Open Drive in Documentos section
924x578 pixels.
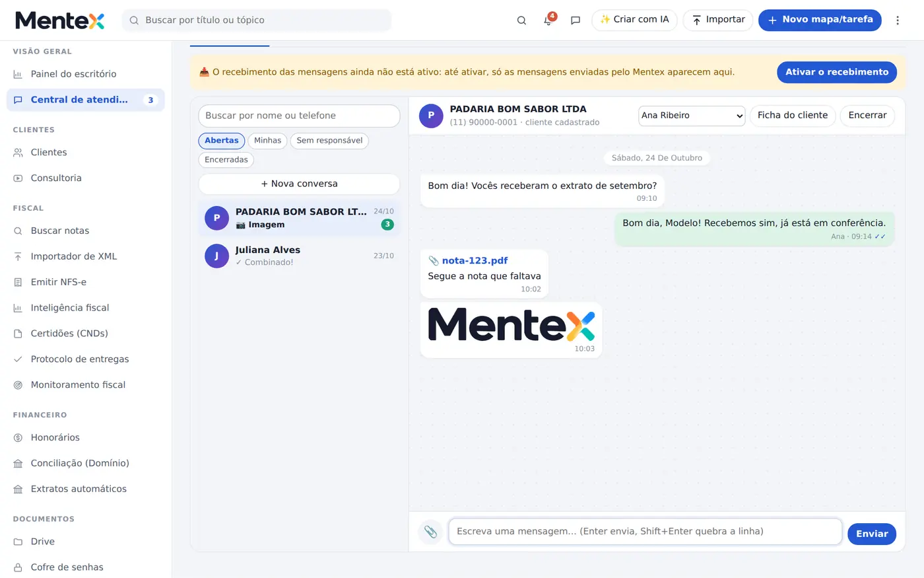pos(86,542)
